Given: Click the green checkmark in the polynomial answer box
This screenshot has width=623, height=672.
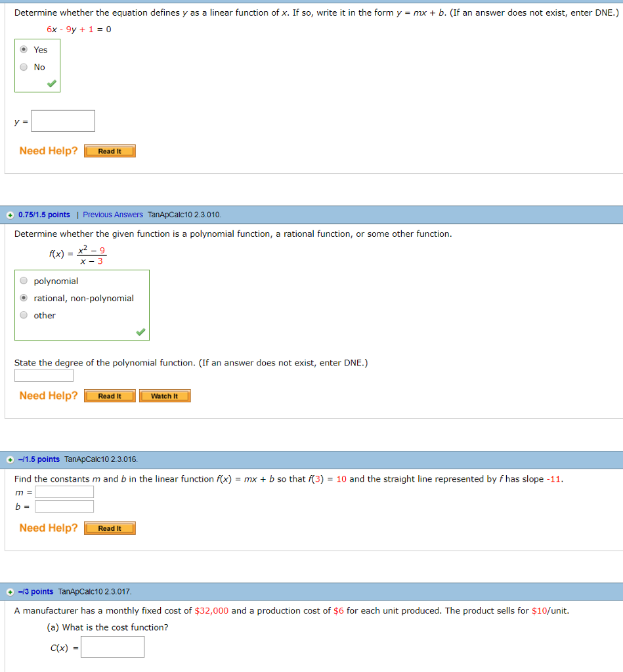Looking at the screenshot, I should [x=140, y=332].
